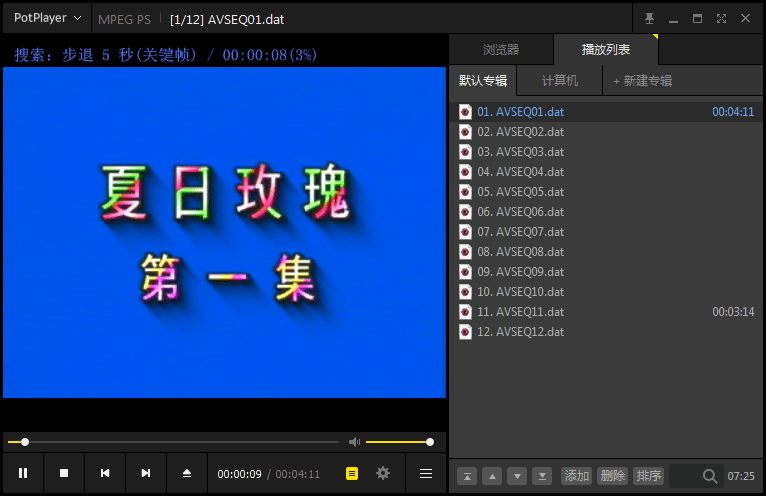Viewport: 766px width, 496px height.
Task: Click the eject/open file icon
Action: click(x=187, y=473)
